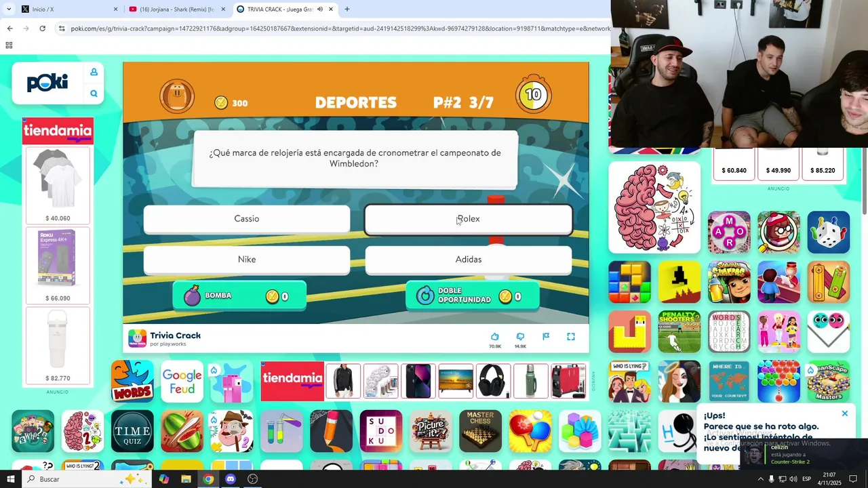The image size is (868, 488).
Task: Answer with Cassio
Action: click(247, 219)
